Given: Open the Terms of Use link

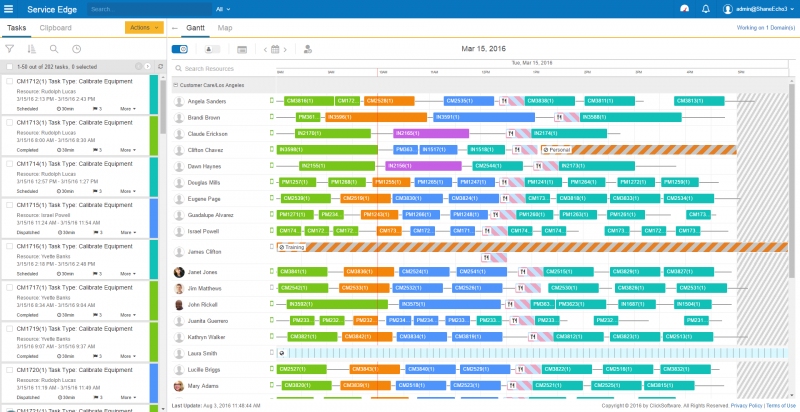Looking at the screenshot, I should coord(781,405).
